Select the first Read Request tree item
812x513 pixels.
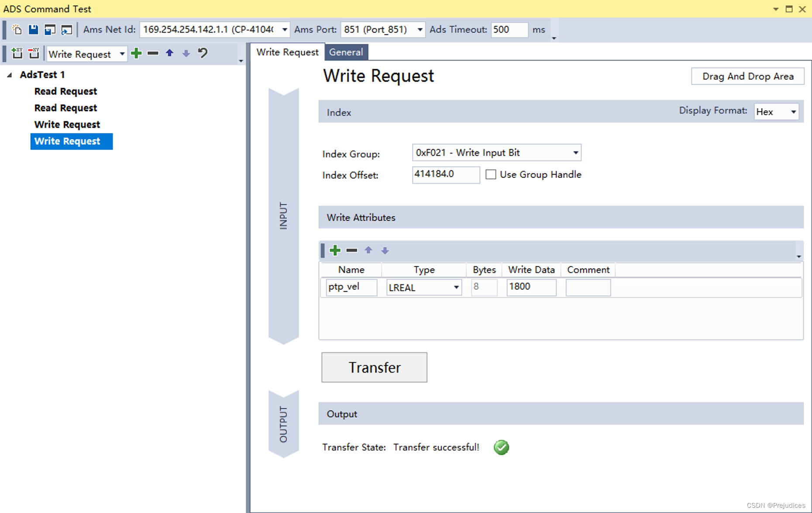coord(65,91)
